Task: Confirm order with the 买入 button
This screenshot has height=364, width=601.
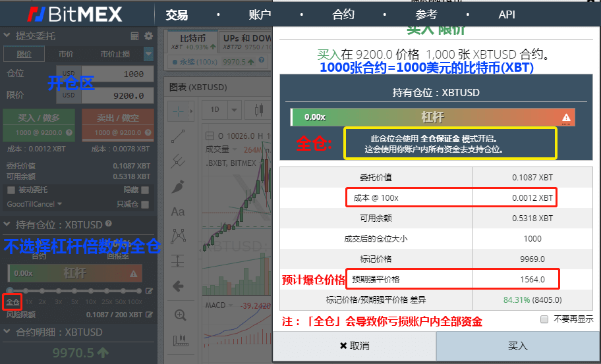Action: point(518,346)
